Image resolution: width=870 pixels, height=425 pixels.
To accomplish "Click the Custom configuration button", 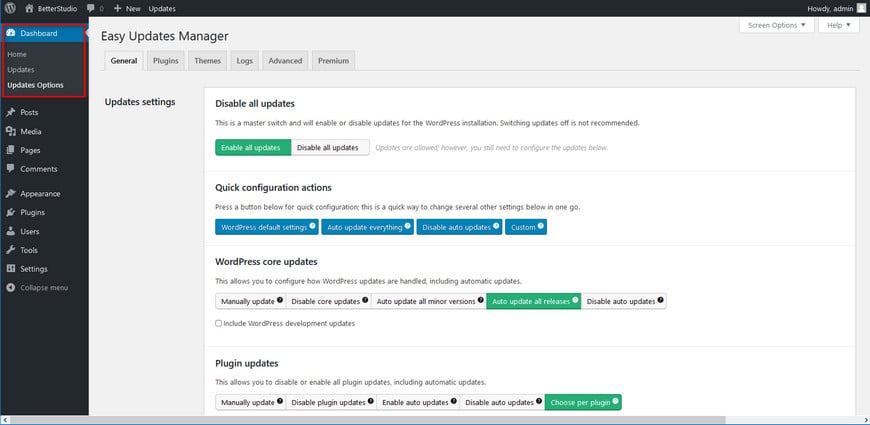I will click(x=526, y=227).
